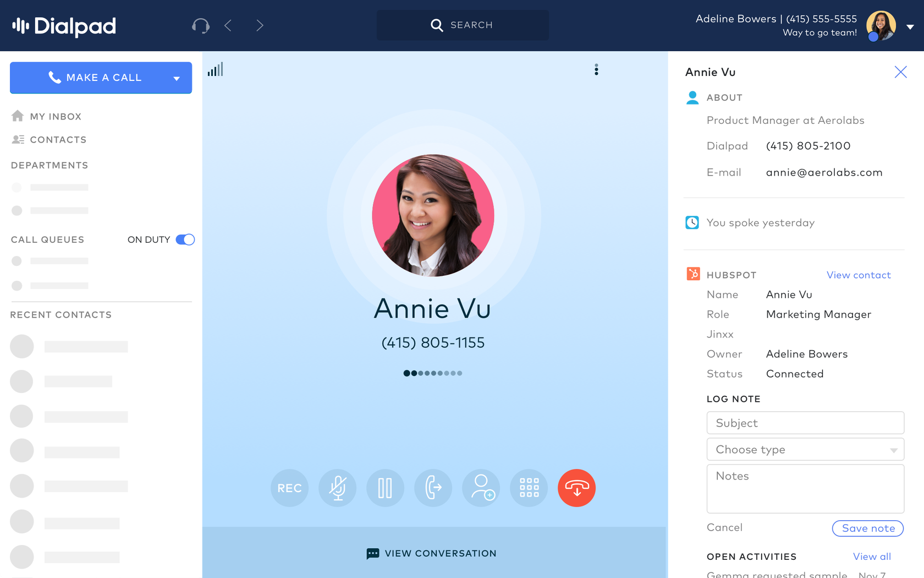Click the Way to go team! status
This screenshot has width=924, height=578.
pos(820,32)
